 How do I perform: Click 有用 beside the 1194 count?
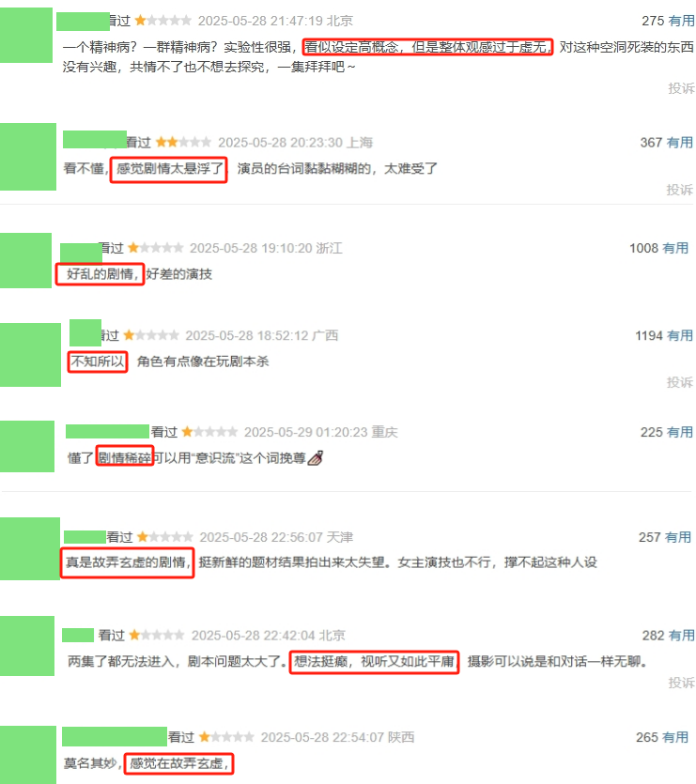[x=679, y=335]
